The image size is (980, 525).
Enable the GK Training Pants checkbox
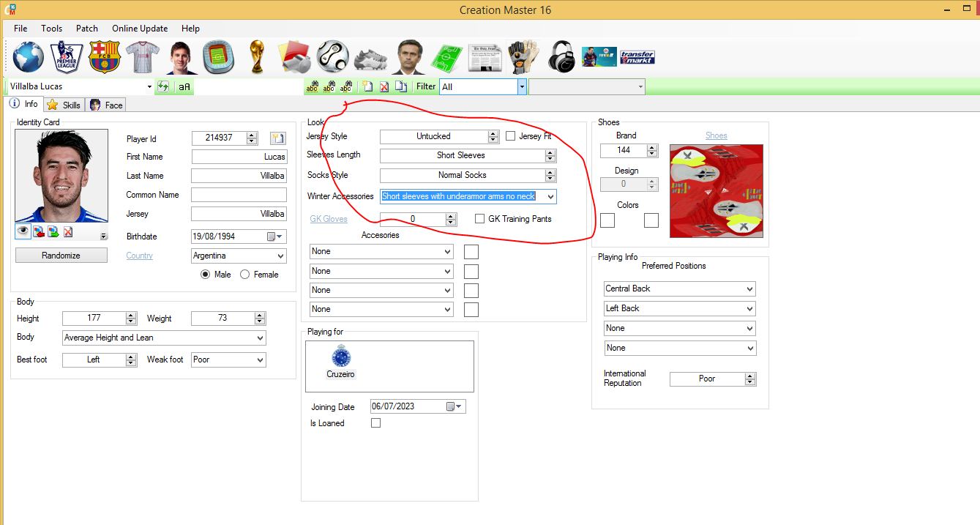(x=480, y=219)
